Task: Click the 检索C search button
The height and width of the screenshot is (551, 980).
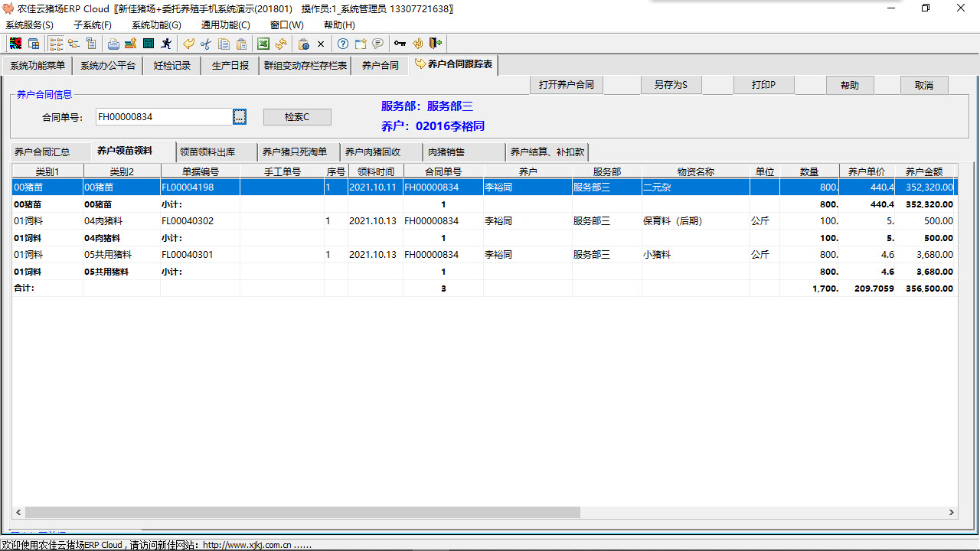Action: click(297, 116)
